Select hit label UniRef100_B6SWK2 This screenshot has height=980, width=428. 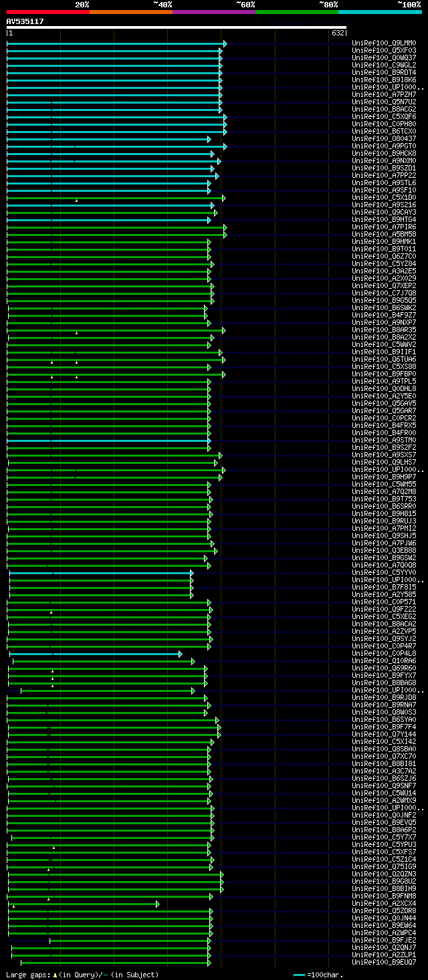384,308
